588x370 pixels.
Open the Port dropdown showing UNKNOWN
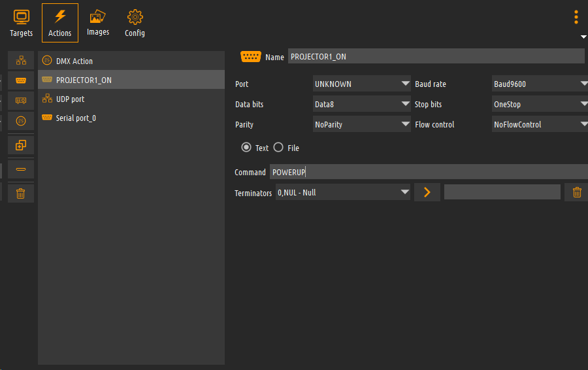[361, 84]
